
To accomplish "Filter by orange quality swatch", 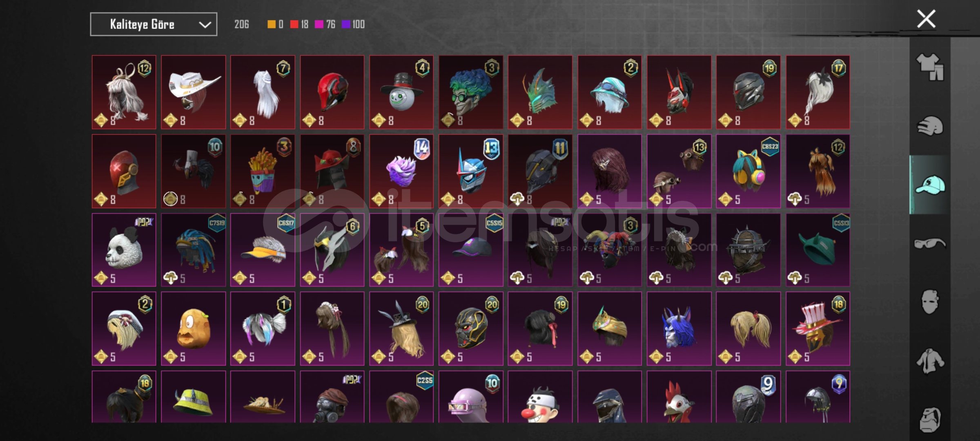I will [x=272, y=24].
